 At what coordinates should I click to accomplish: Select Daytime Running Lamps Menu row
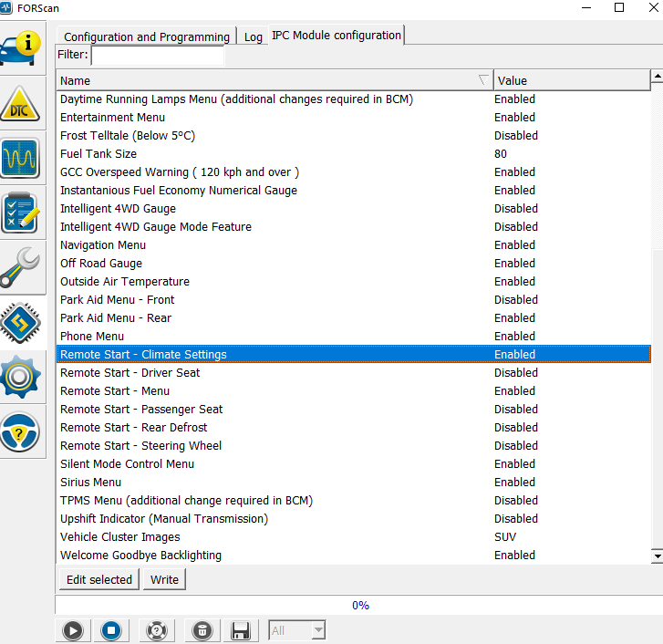(x=354, y=99)
